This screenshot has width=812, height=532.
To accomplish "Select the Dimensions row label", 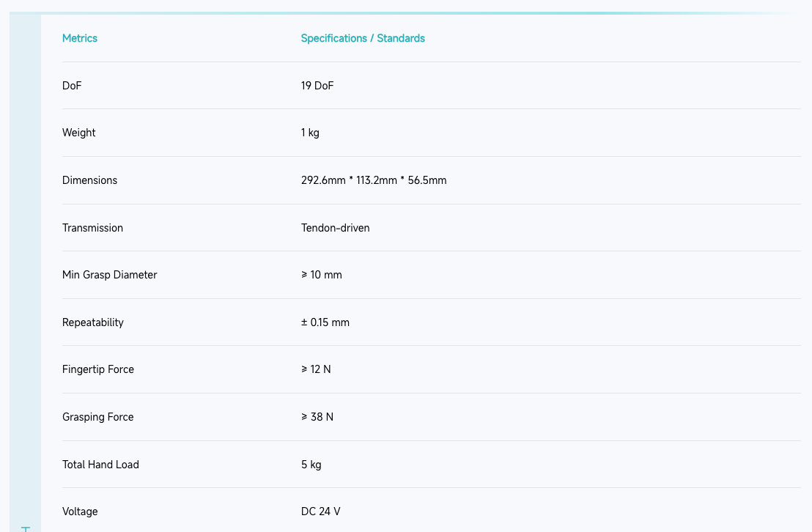I will tap(89, 180).
